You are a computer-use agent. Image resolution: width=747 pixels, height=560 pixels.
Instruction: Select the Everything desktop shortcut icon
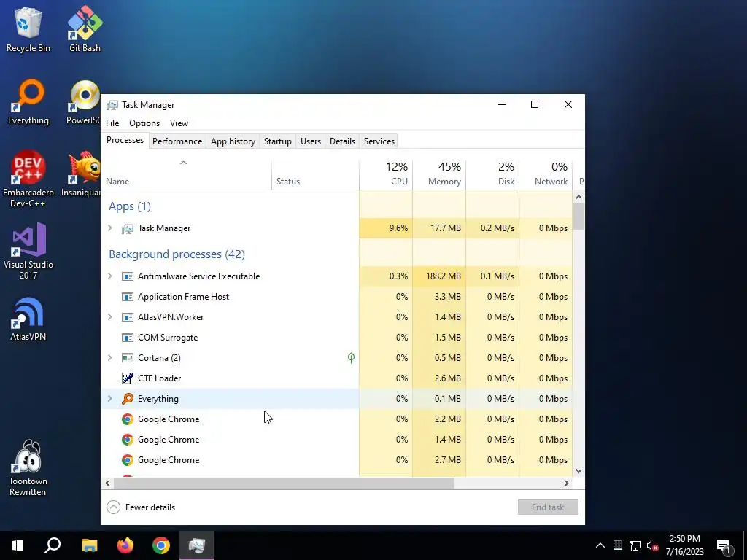click(28, 102)
